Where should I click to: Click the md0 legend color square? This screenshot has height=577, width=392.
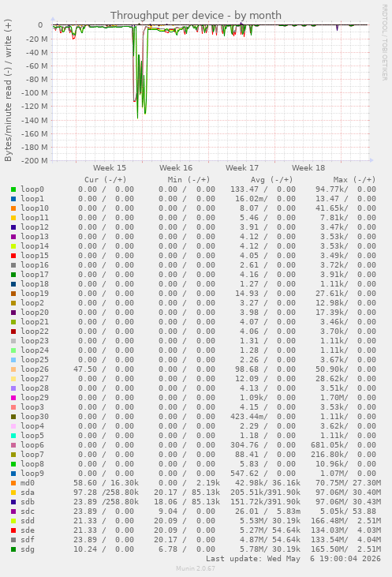point(13,483)
